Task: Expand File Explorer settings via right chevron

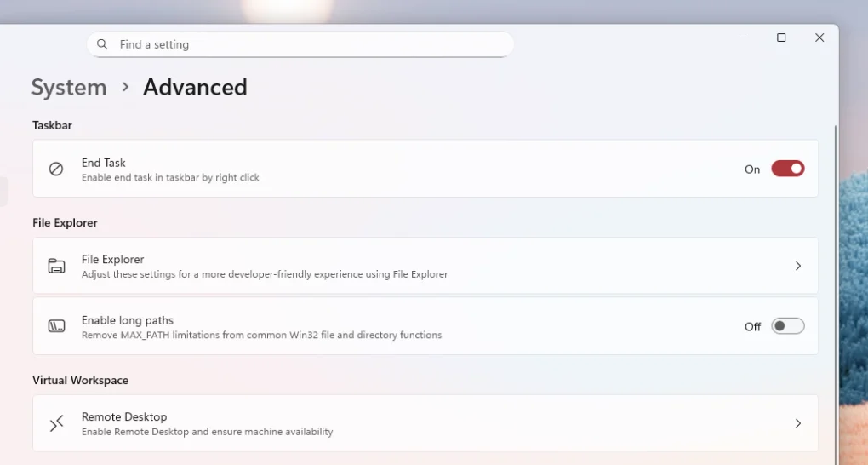Action: pos(797,266)
